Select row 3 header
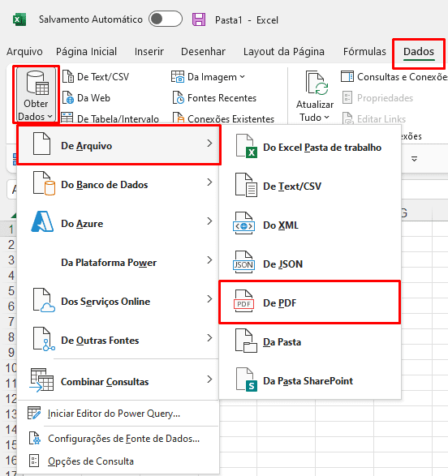Viewport: 448px width, 476px height. (x=8, y=259)
